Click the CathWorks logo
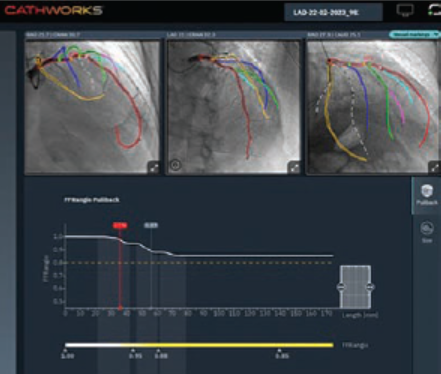The image size is (441, 374). [x=53, y=10]
